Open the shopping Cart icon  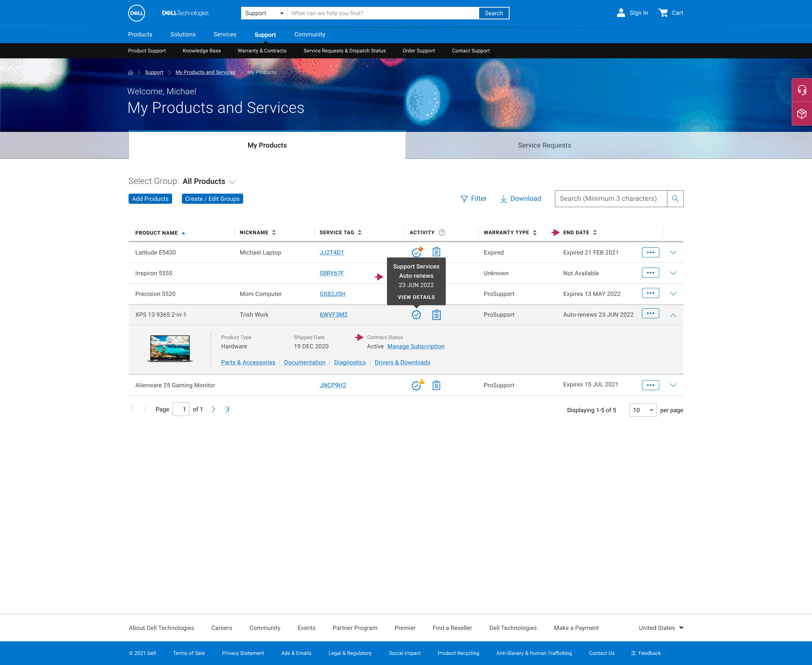663,13
